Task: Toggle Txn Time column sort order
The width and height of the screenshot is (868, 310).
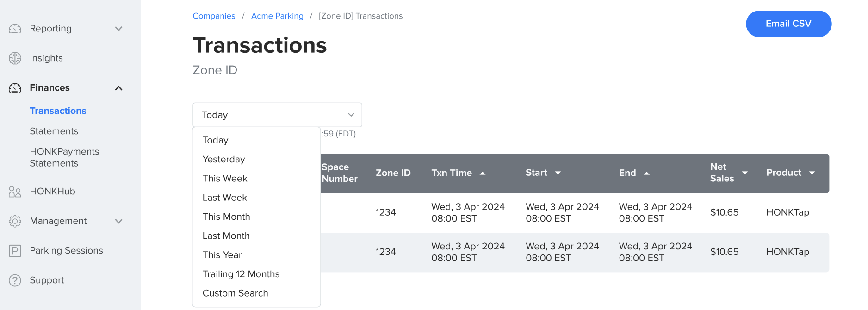Action: pos(483,173)
